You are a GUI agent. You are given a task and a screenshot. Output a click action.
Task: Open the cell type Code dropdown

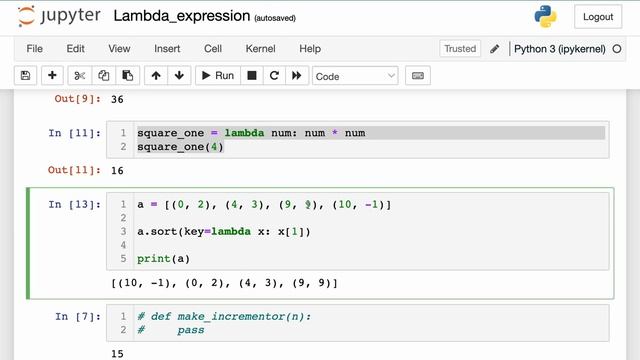pyautogui.click(x=355, y=76)
